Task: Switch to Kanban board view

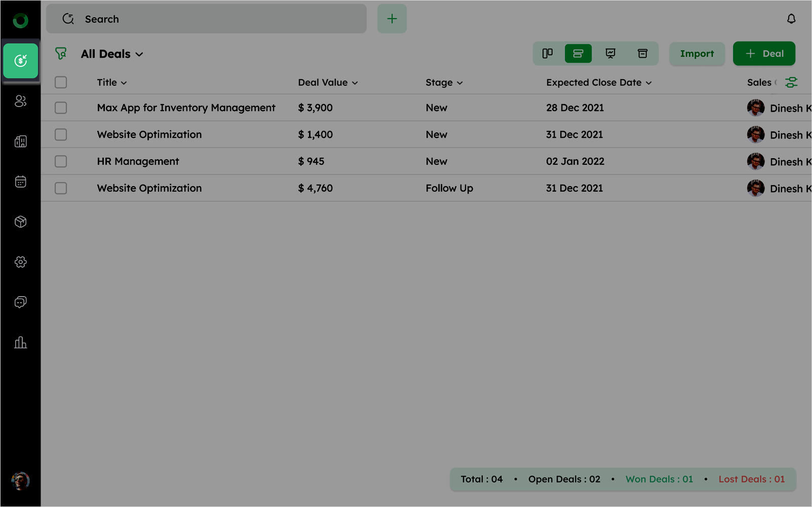Action: (547, 54)
